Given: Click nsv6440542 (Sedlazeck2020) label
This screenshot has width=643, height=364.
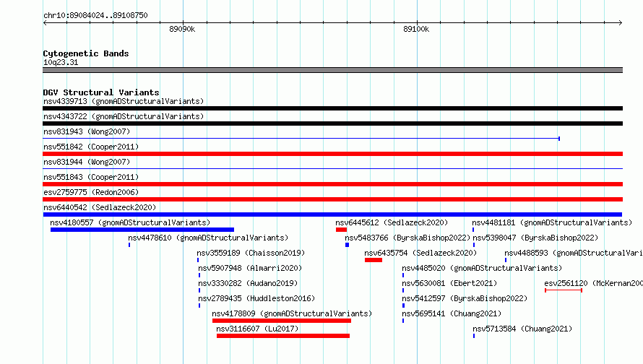Looking at the screenshot, I should click(x=100, y=207).
